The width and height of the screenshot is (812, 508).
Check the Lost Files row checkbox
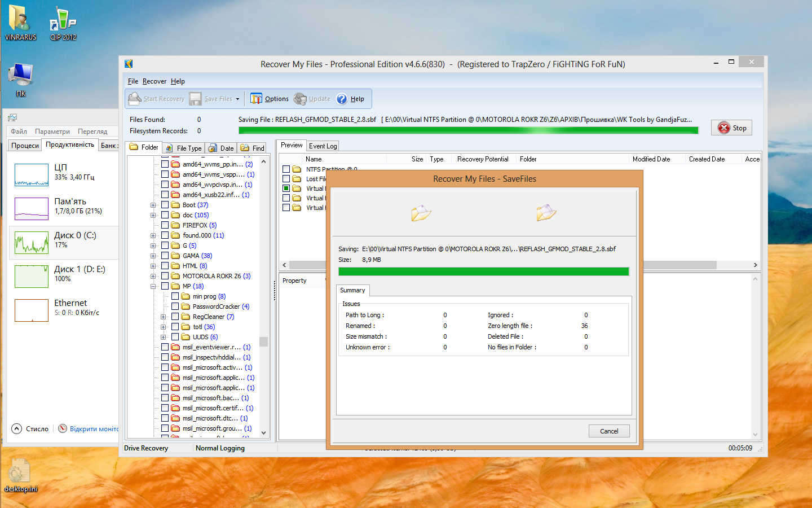(286, 179)
